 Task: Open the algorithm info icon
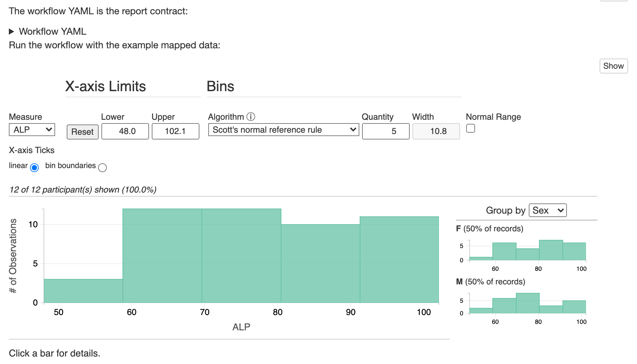pyautogui.click(x=251, y=117)
